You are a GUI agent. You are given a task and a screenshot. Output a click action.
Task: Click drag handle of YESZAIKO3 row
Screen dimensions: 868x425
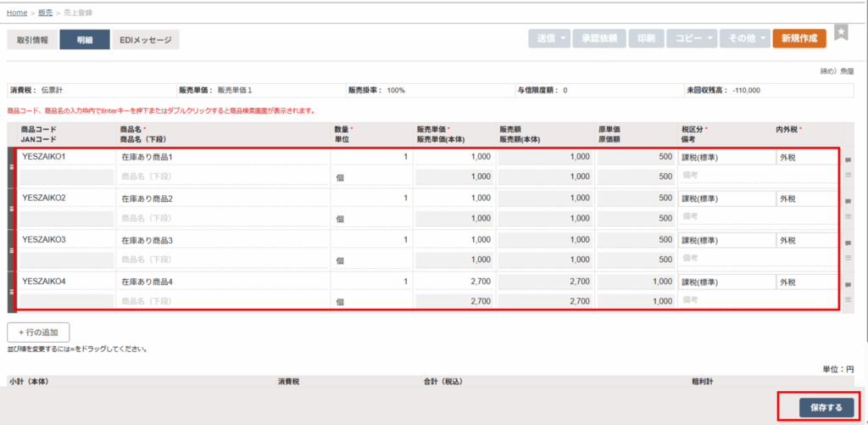pos(12,250)
